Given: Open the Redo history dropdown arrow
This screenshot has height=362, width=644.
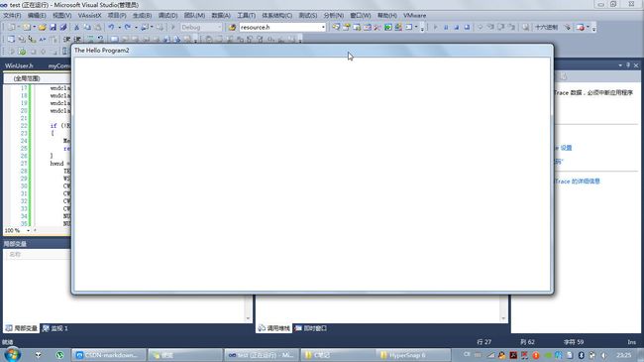Looking at the screenshot, I should [136, 27].
